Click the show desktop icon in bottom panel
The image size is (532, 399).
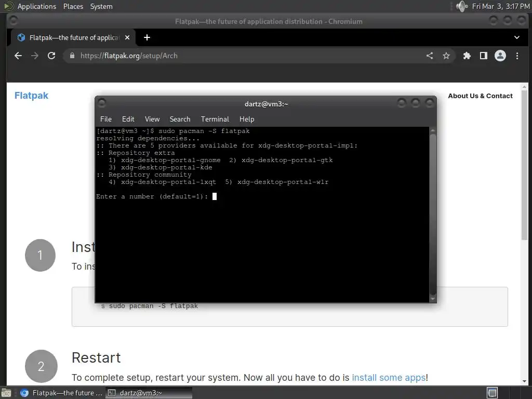[x=6, y=393]
